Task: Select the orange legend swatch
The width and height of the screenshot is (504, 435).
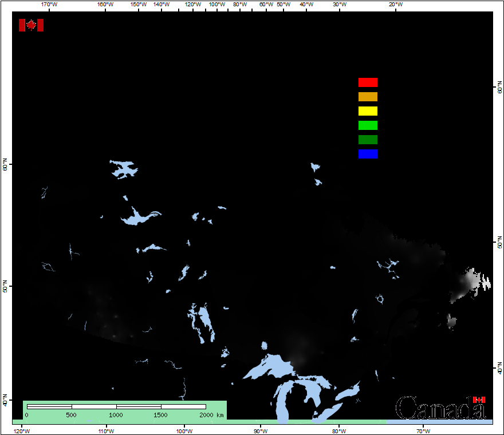Action: [x=368, y=97]
